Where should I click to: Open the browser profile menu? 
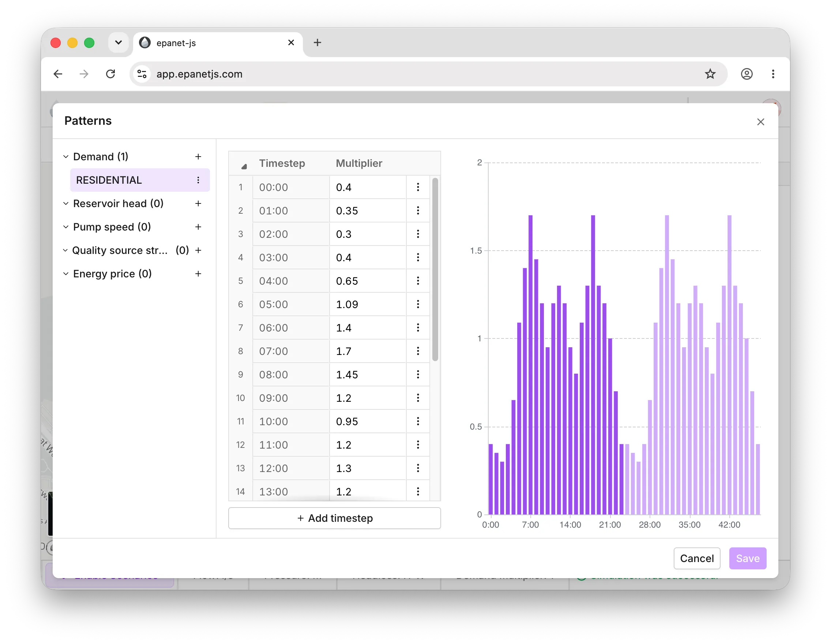coord(747,74)
